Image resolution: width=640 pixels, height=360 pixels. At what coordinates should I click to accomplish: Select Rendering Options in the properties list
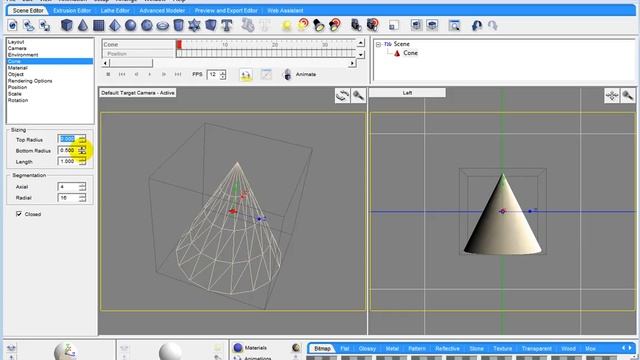(50, 81)
